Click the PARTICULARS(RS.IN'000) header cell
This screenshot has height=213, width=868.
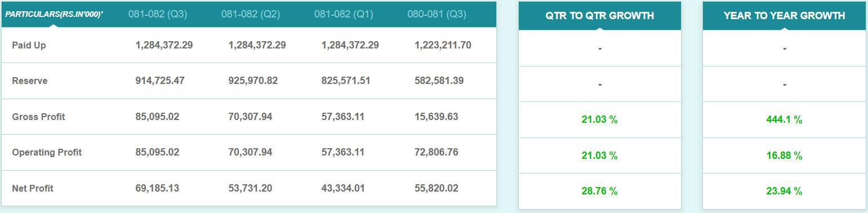(x=54, y=14)
